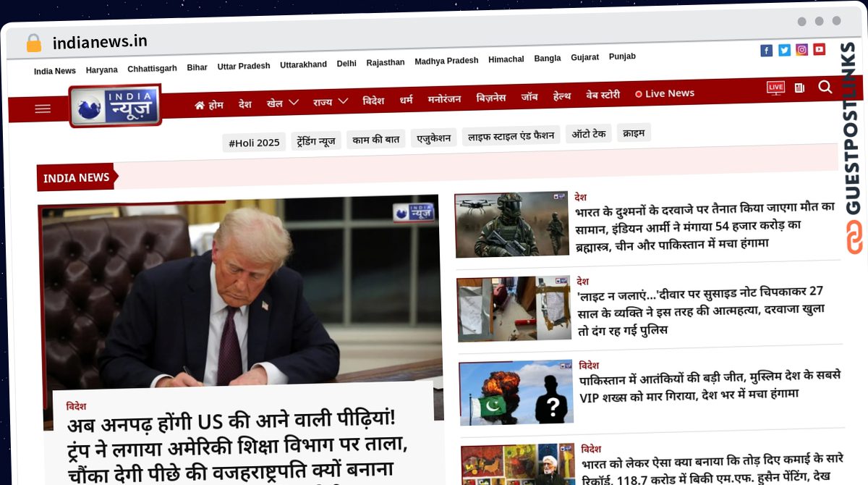Click the विदेश tag above Trump headline

click(x=76, y=407)
